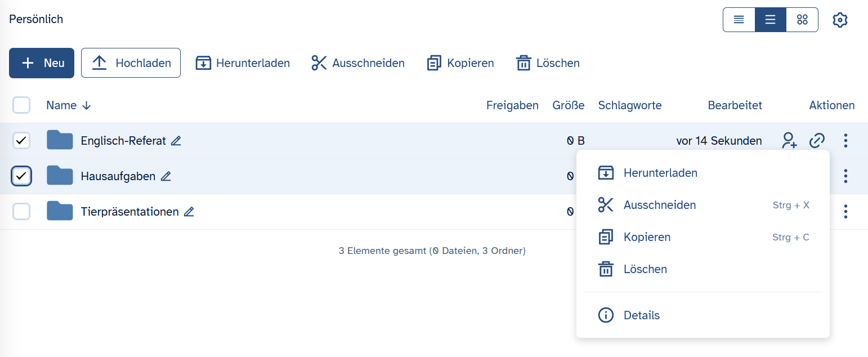Screen dimensions: 868x357
Task: Check the Tierpräsentationen checkbox
Action: [x=21, y=212]
